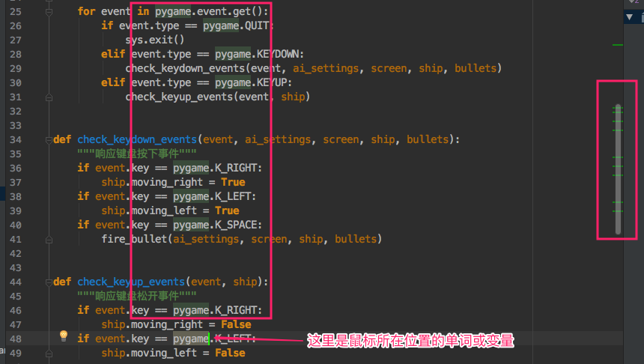Click the screen argument on line 41
The height and width of the screenshot is (364, 644).
(269, 239)
